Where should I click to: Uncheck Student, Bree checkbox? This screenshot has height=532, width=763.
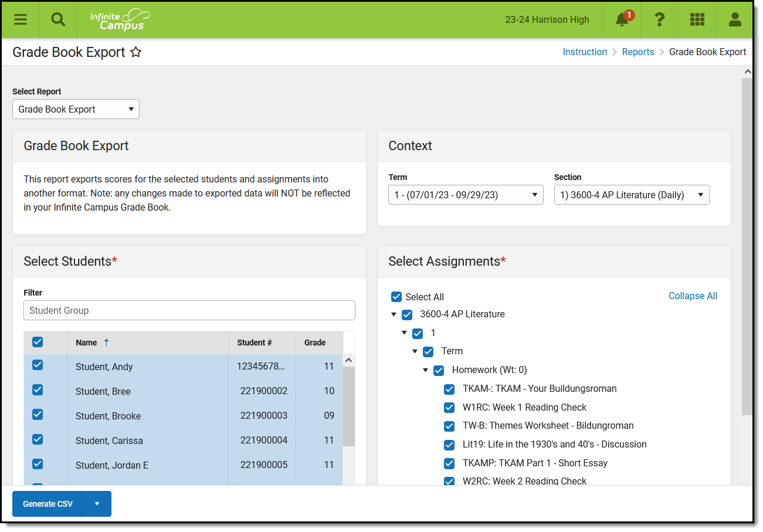point(38,389)
